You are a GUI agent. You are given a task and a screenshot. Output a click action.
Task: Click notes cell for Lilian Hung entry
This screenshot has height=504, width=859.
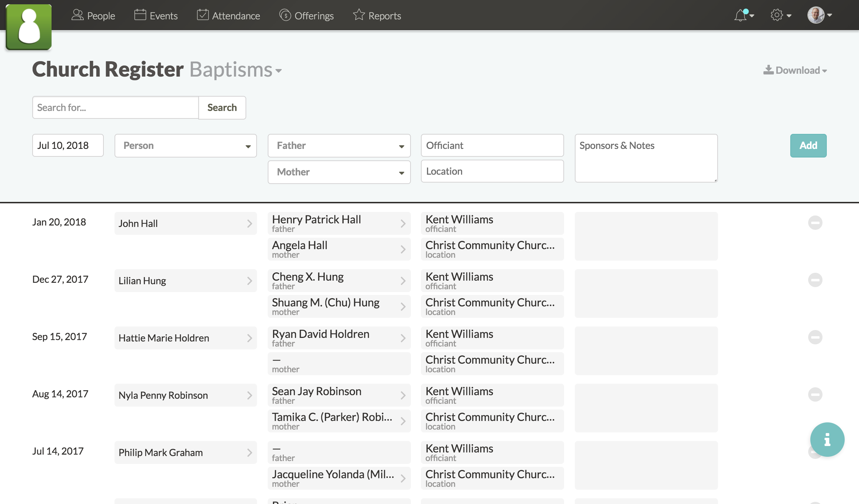[646, 294]
